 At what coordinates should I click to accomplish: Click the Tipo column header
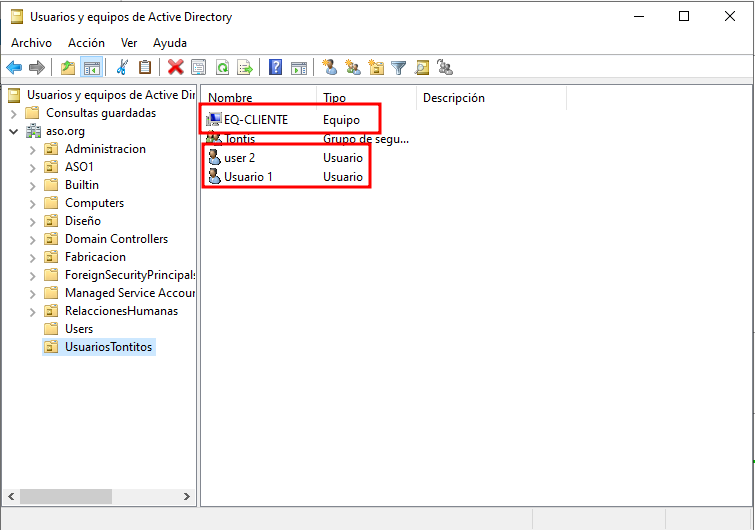click(365, 97)
